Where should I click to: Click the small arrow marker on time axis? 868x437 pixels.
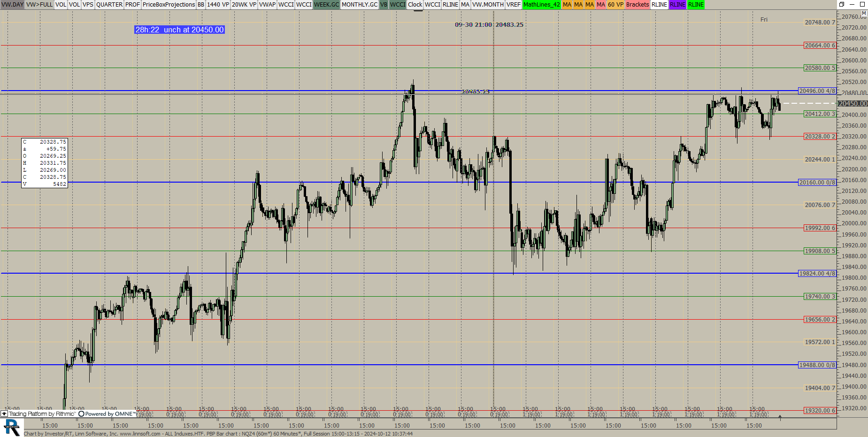tap(780, 417)
